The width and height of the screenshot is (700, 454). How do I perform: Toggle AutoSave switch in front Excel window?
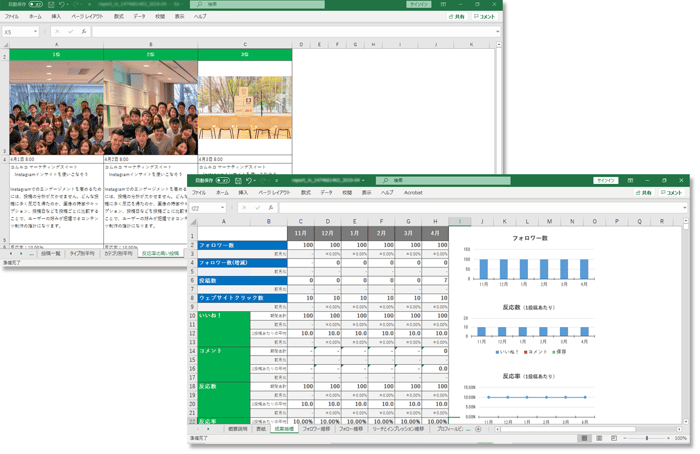pos(223,180)
